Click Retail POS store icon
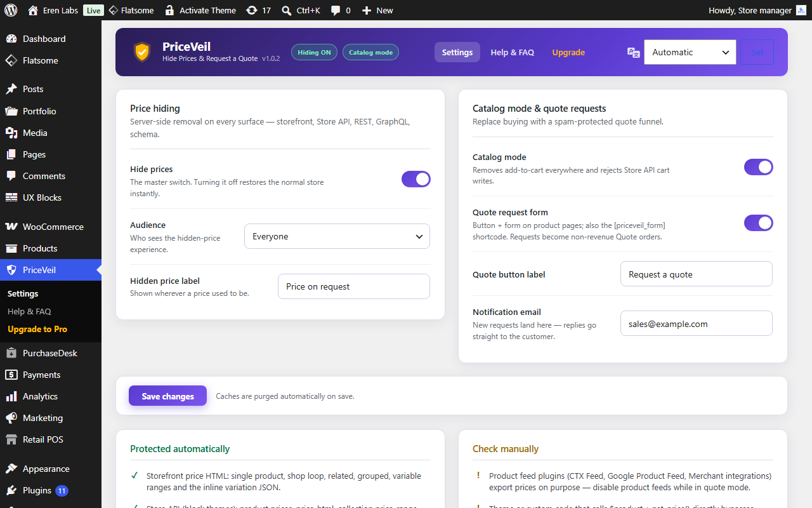Viewport: 812px width, 508px height. coord(11,439)
